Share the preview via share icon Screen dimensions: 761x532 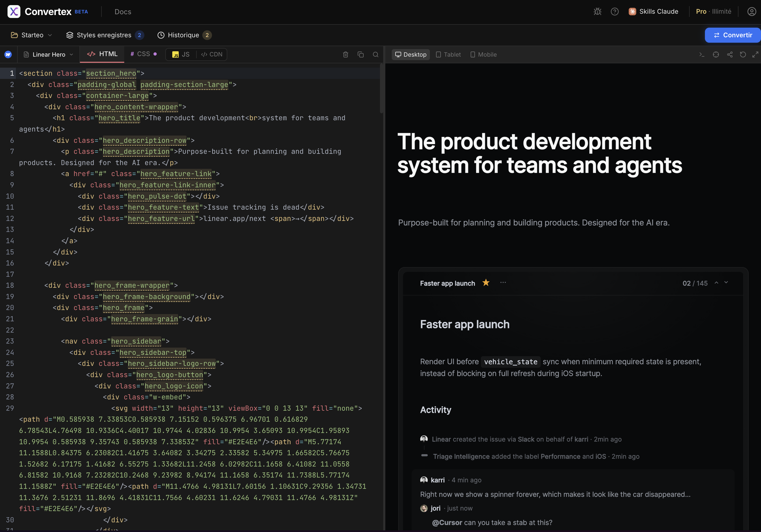[730, 54]
